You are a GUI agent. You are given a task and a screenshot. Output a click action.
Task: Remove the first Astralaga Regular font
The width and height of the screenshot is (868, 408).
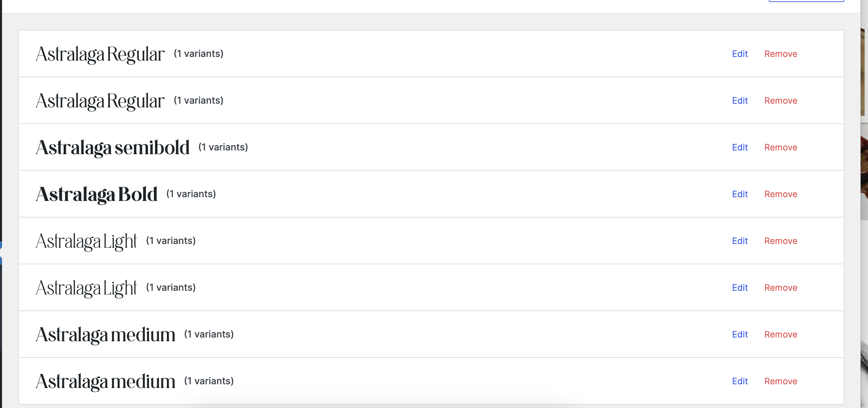tap(781, 54)
